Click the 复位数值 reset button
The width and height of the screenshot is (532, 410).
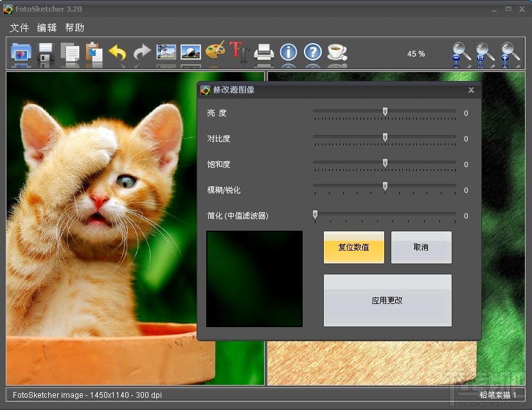click(x=354, y=247)
